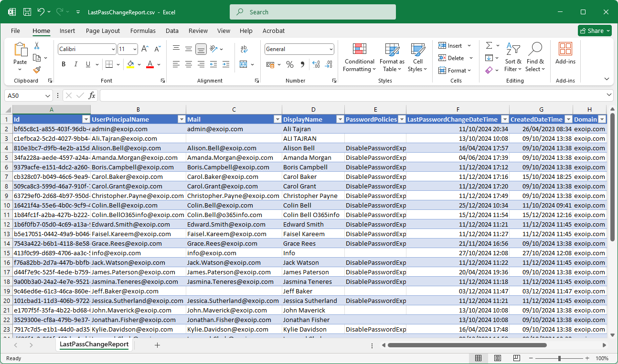Image resolution: width=618 pixels, height=364 pixels.
Task: Add a new sheet with plus button
Action: (x=157, y=345)
